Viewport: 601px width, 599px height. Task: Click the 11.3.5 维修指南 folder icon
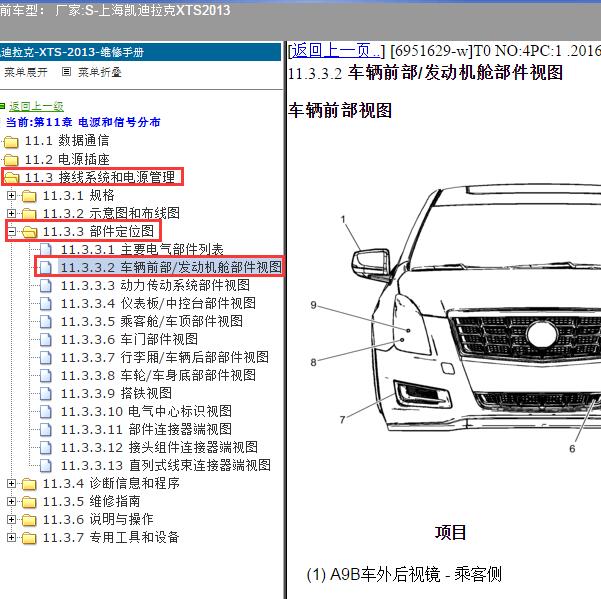pyautogui.click(x=29, y=502)
